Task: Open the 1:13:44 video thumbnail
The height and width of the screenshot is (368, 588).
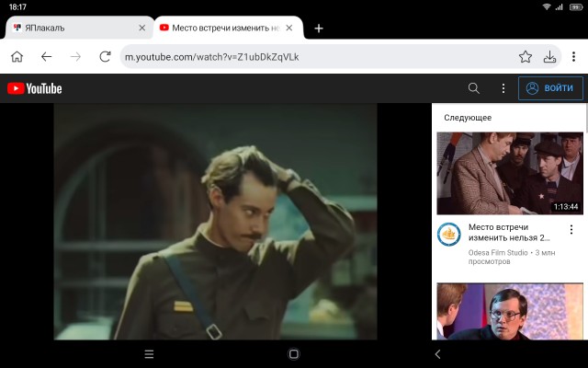Action: coord(510,173)
